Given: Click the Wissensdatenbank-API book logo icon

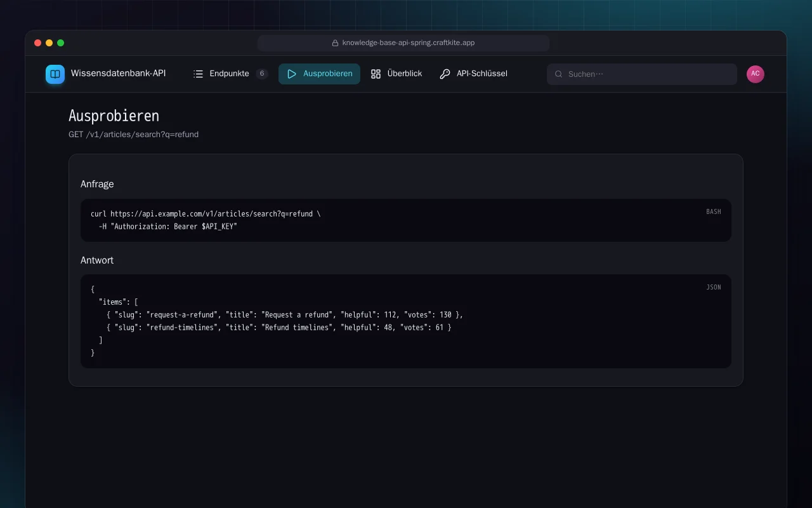Looking at the screenshot, I should coord(55,74).
